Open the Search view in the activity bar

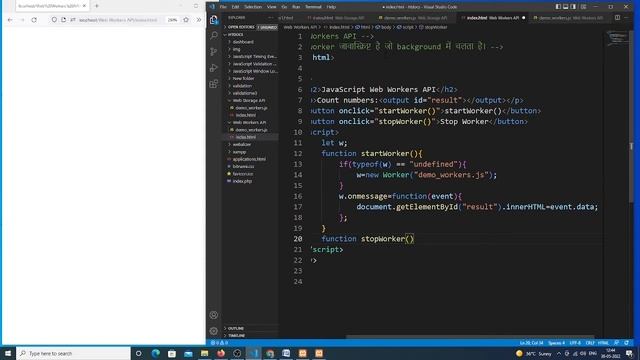pos(213,36)
